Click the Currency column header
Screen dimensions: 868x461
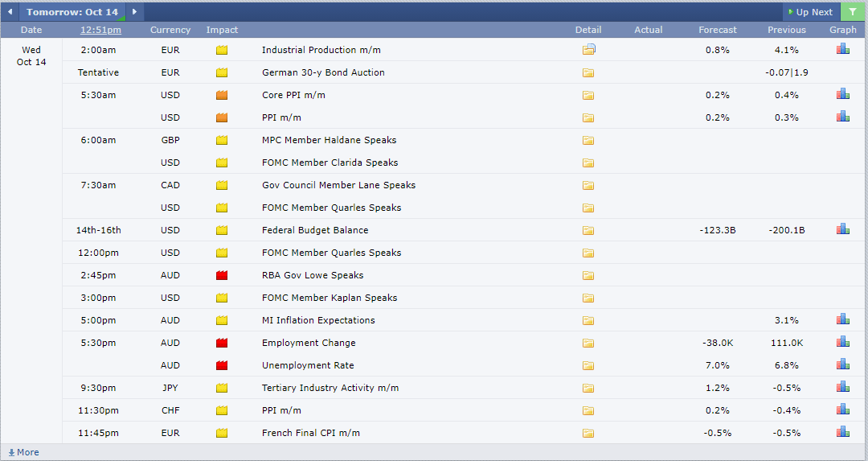(170, 30)
